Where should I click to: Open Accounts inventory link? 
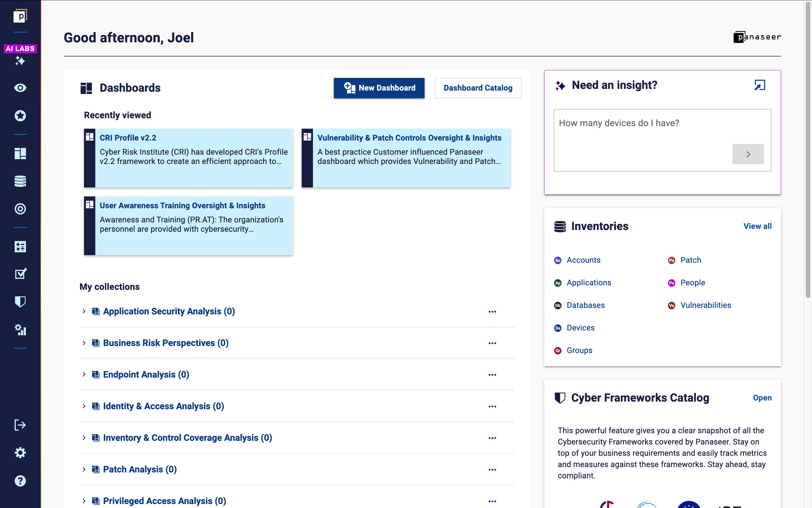[x=584, y=260]
